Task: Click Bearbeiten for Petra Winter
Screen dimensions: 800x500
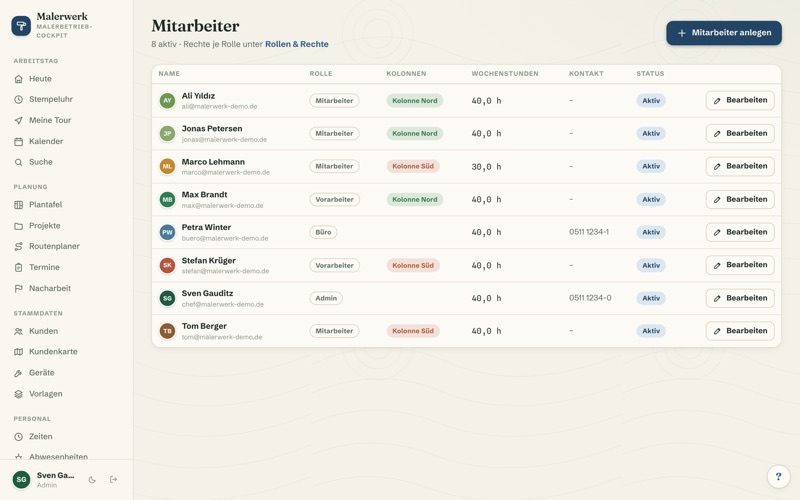Action: pyautogui.click(x=740, y=232)
